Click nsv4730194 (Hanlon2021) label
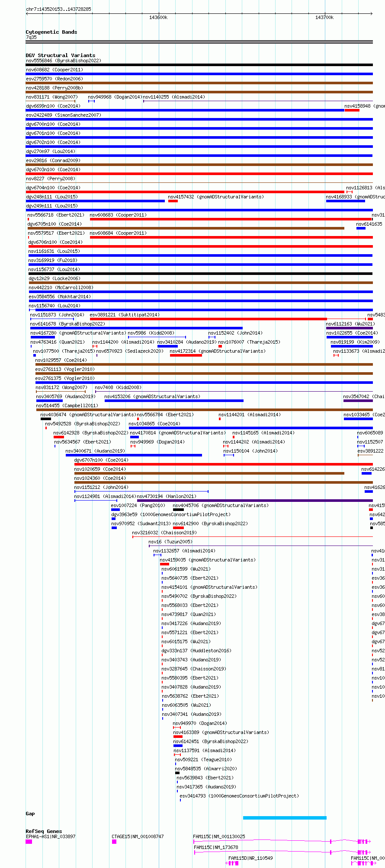 [x=167, y=496]
